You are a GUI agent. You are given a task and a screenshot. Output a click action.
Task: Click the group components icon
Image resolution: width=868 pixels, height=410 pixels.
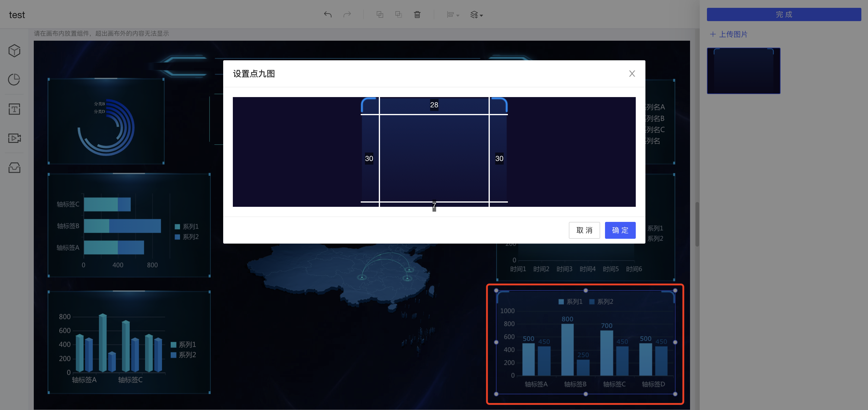(x=380, y=14)
